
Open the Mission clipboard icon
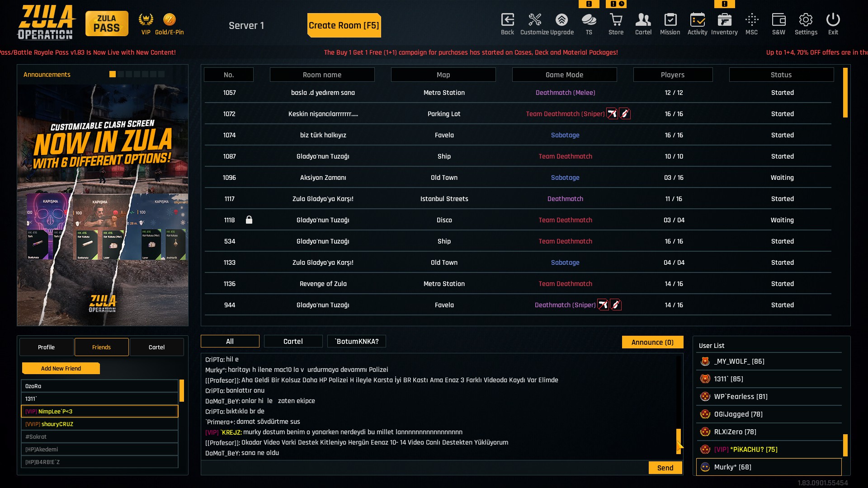point(670,20)
